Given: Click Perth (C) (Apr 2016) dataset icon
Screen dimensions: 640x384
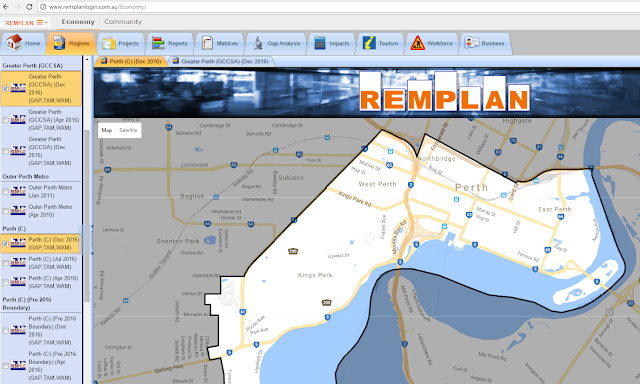Looking at the screenshot, I should tap(18, 282).
